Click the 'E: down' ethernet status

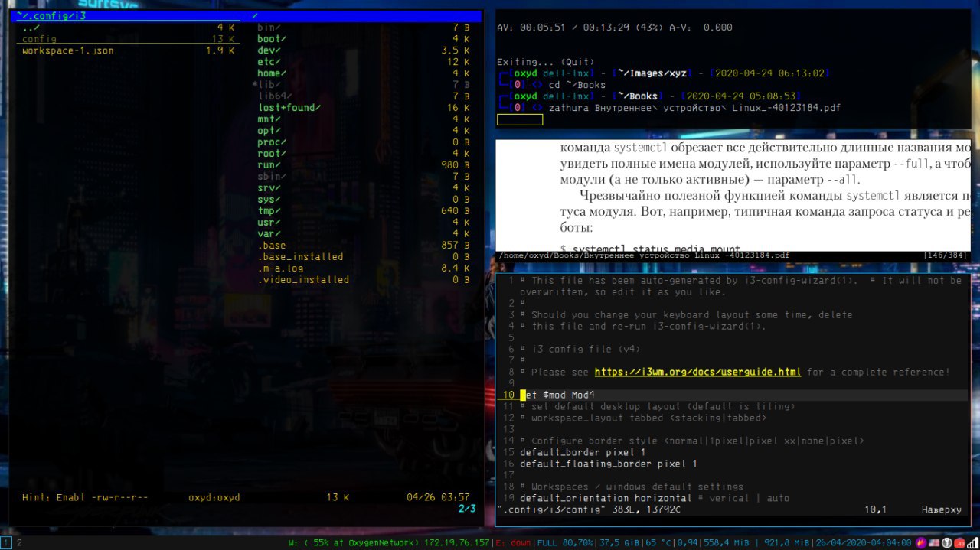(x=514, y=542)
